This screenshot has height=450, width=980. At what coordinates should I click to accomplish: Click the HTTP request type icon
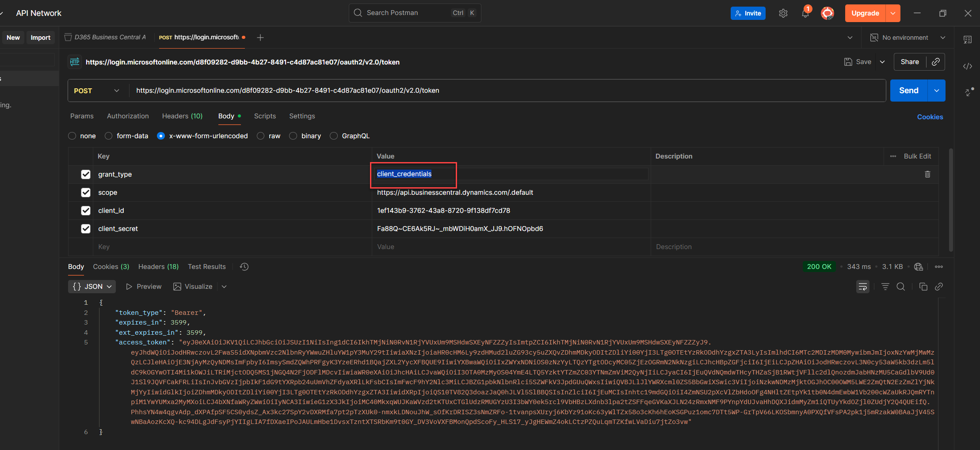(75, 62)
